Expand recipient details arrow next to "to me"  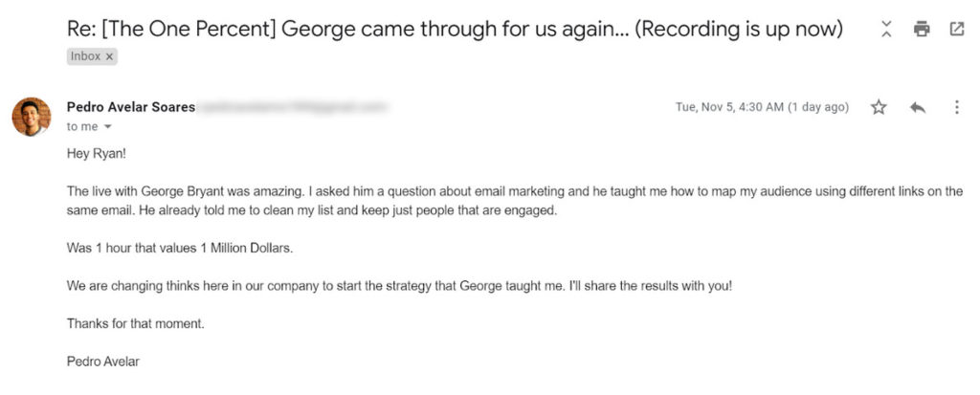(107, 126)
